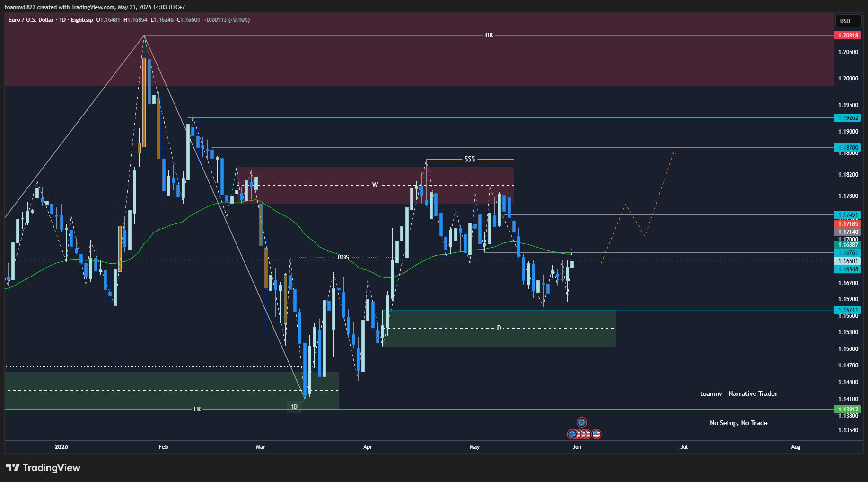Click the Euro / U.S. Dollar symbol title
Screen dimensions: 868x482
tap(31, 20)
